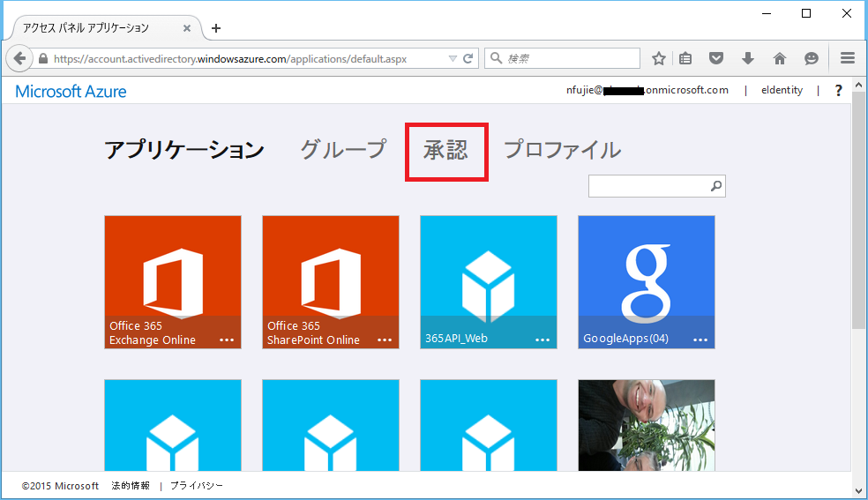
Task: Open a new browser tab
Action: pos(216,28)
